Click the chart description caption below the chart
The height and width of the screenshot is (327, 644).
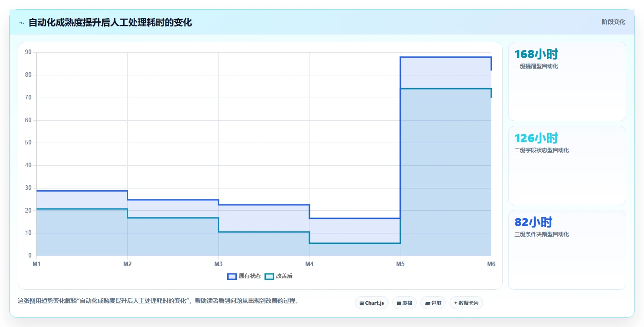(x=158, y=301)
